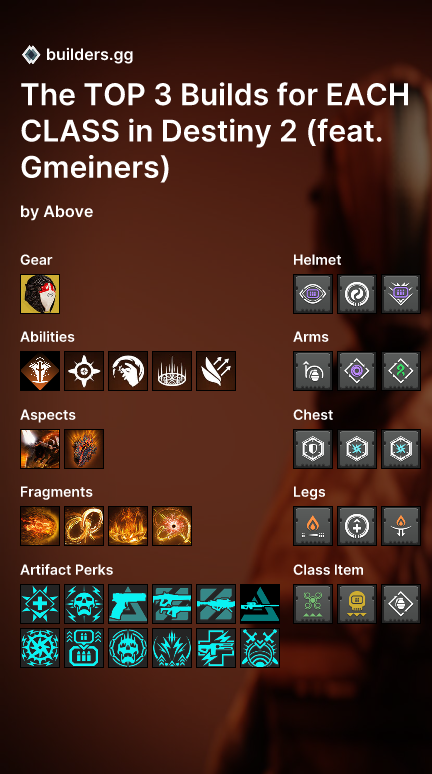The width and height of the screenshot is (432, 774).
Task: Select the head-profile ability icon
Action: [x=128, y=371]
